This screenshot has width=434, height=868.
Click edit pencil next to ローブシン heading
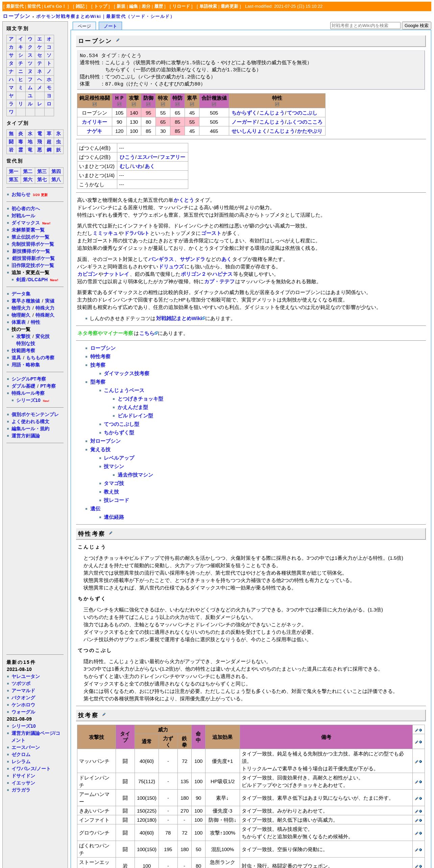[x=118, y=40]
